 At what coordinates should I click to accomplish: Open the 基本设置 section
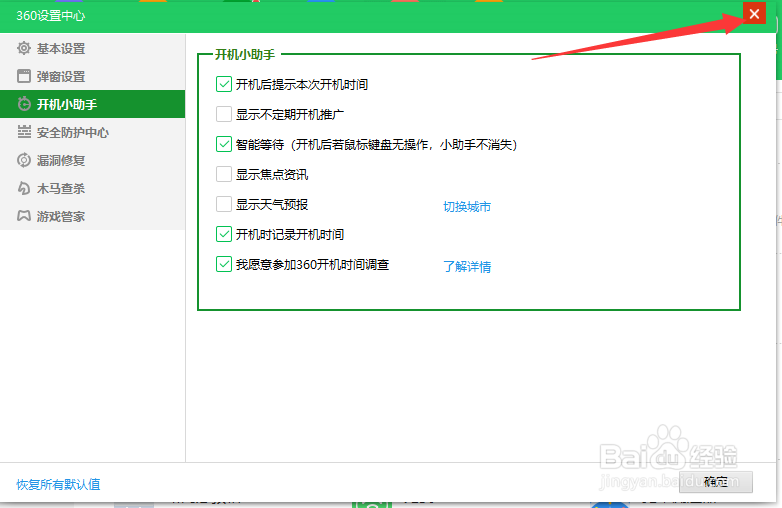coord(92,48)
